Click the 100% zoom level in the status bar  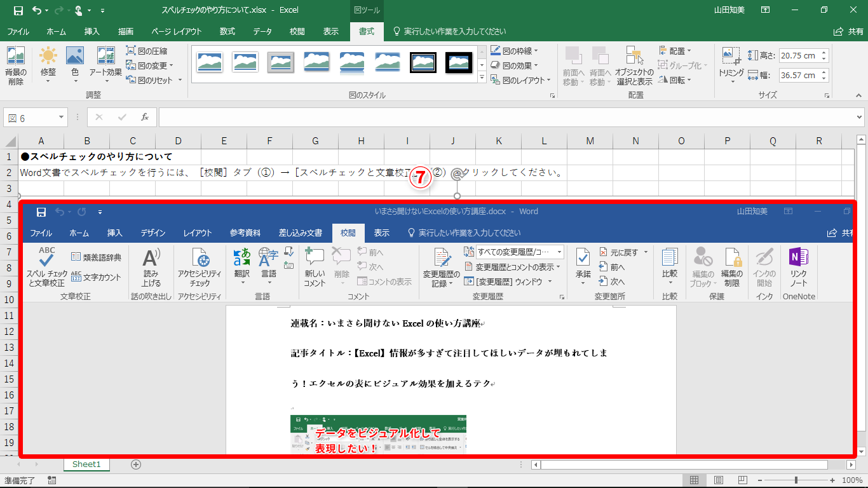[852, 480]
